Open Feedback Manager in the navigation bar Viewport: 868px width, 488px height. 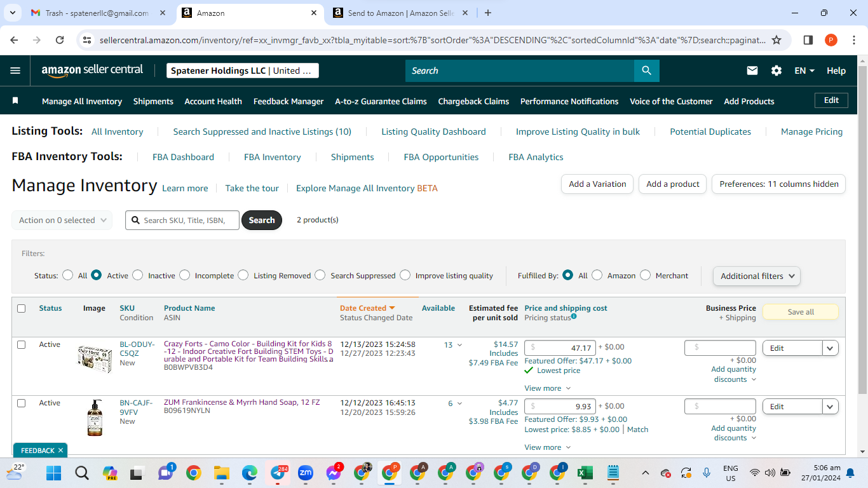288,101
